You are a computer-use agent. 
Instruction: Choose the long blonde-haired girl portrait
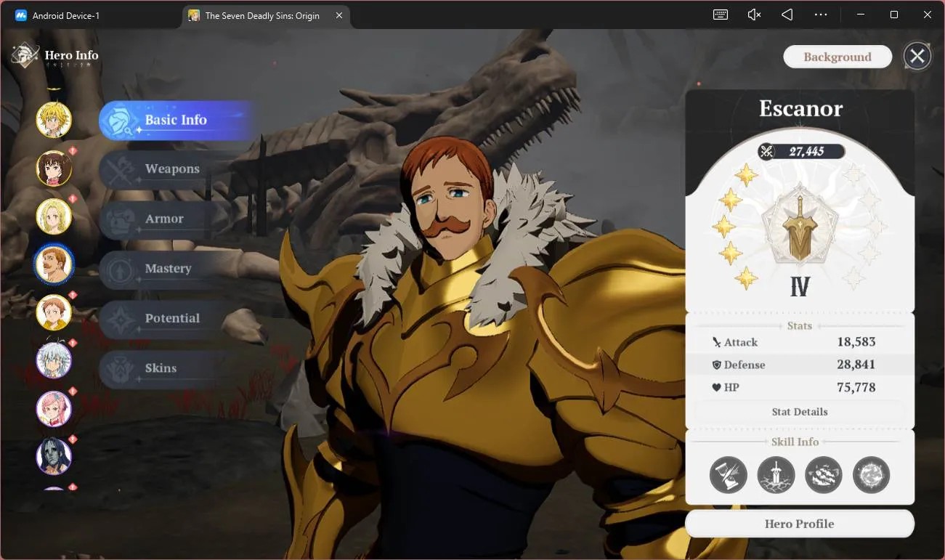pos(54,216)
